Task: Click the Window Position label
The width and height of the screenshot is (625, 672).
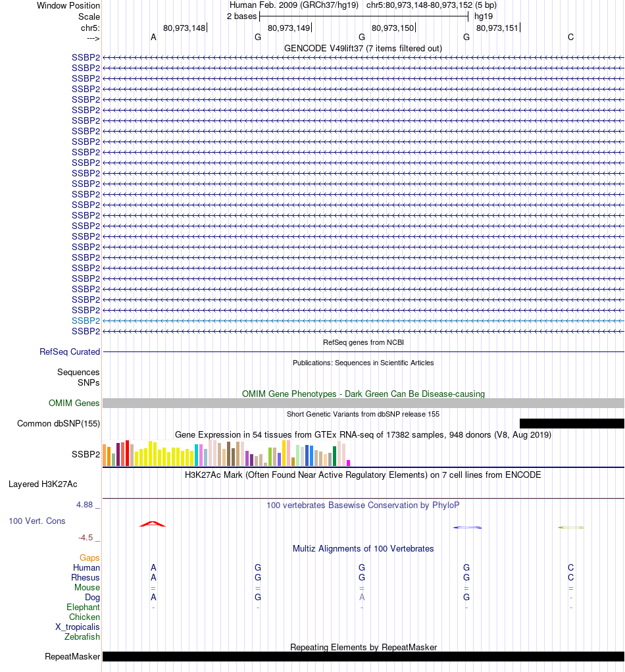Action: (x=68, y=5)
